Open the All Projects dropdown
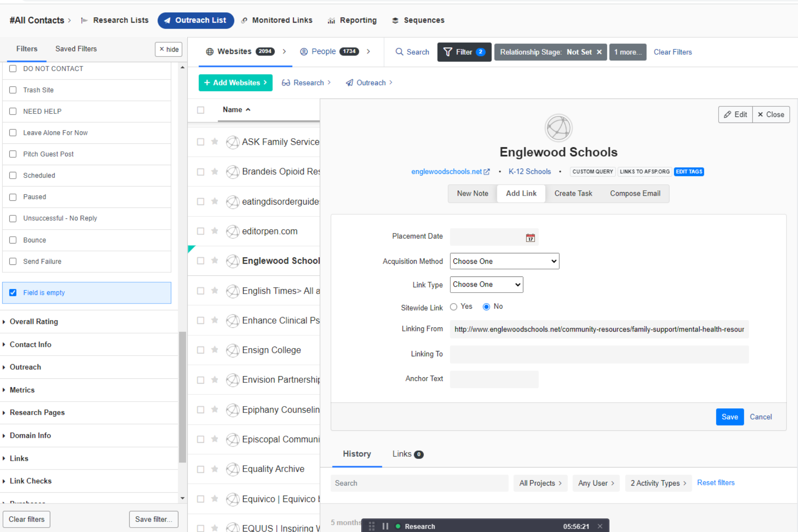 540,483
